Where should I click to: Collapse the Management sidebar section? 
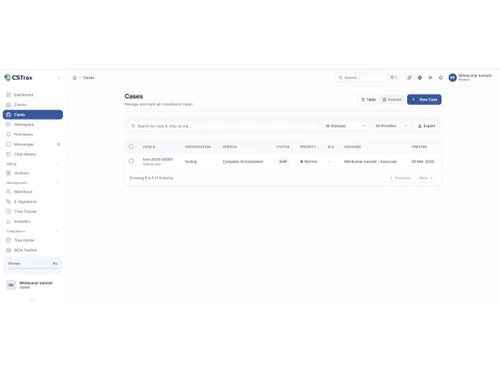click(x=57, y=183)
